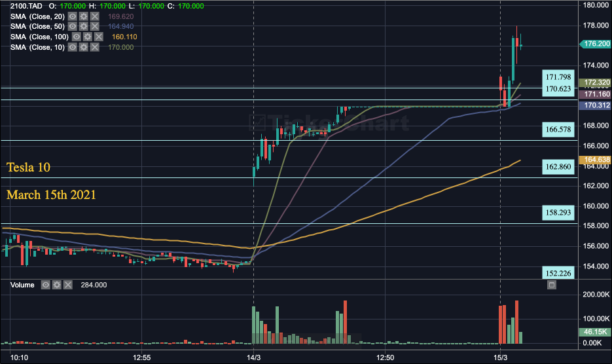Click the 152.226 price level label
The height and width of the screenshot is (364, 612).
pos(558,273)
